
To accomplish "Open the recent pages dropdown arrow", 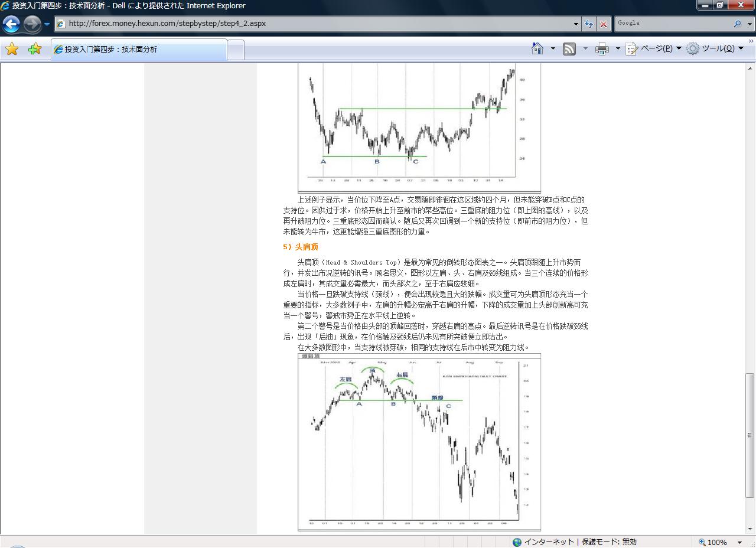I will pos(47,24).
